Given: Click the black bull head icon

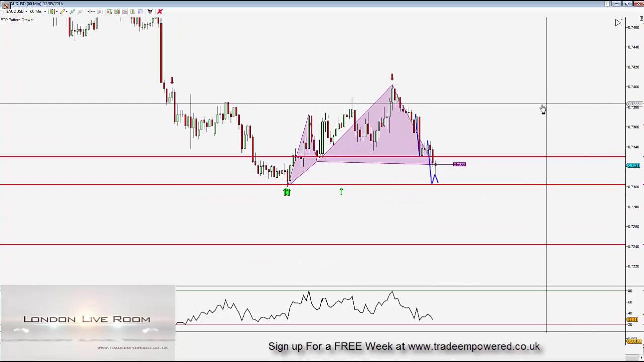Looking at the screenshot, I should [150, 11].
